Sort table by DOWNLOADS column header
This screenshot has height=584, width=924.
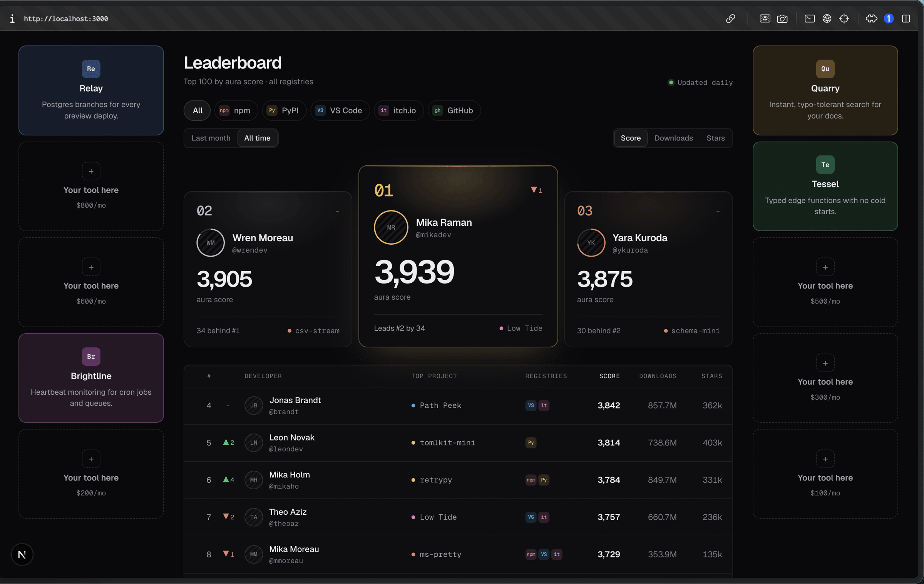[x=658, y=376]
